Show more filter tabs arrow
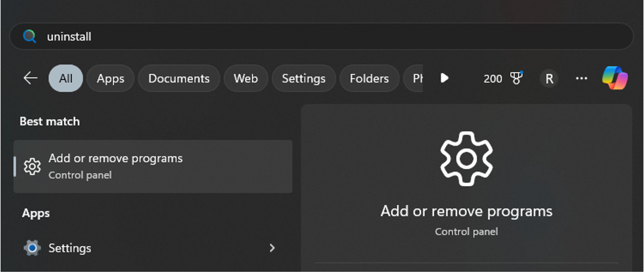The image size is (644, 273). pos(444,78)
